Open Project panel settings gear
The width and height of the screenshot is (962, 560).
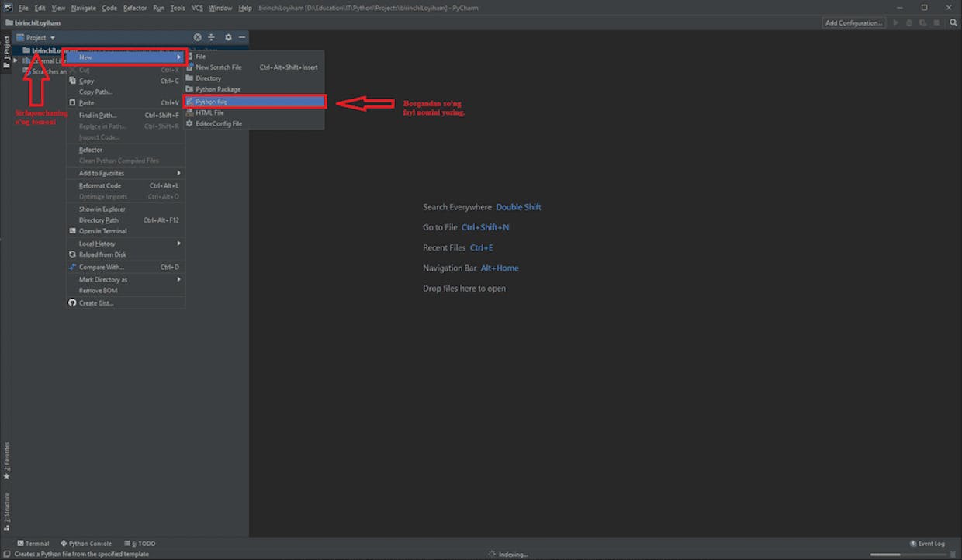pyautogui.click(x=228, y=37)
